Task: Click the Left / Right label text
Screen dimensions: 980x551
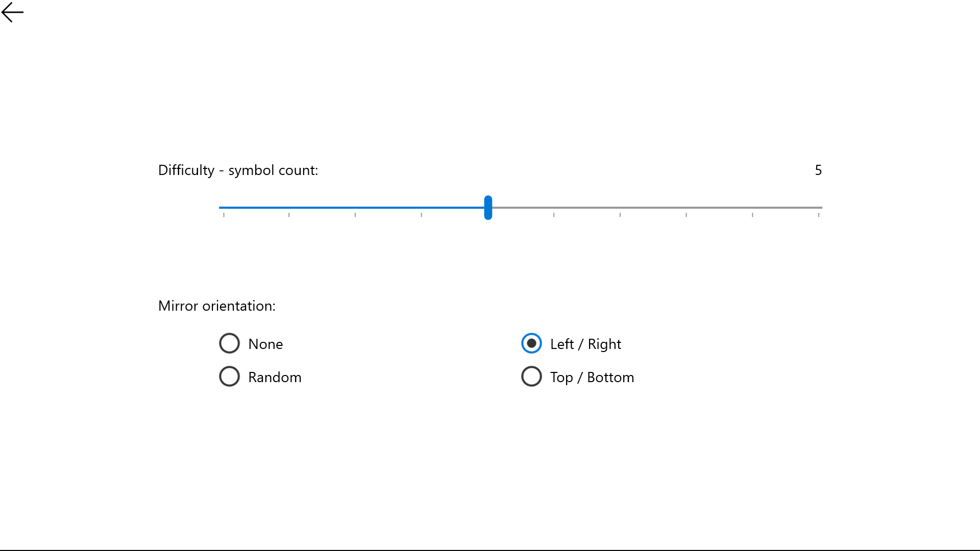Action: pyautogui.click(x=585, y=344)
